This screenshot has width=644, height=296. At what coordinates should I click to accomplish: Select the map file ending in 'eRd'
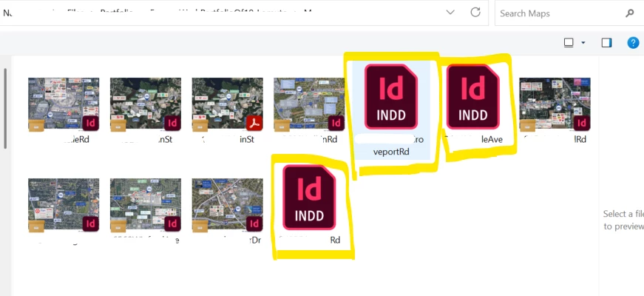pyautogui.click(x=64, y=105)
